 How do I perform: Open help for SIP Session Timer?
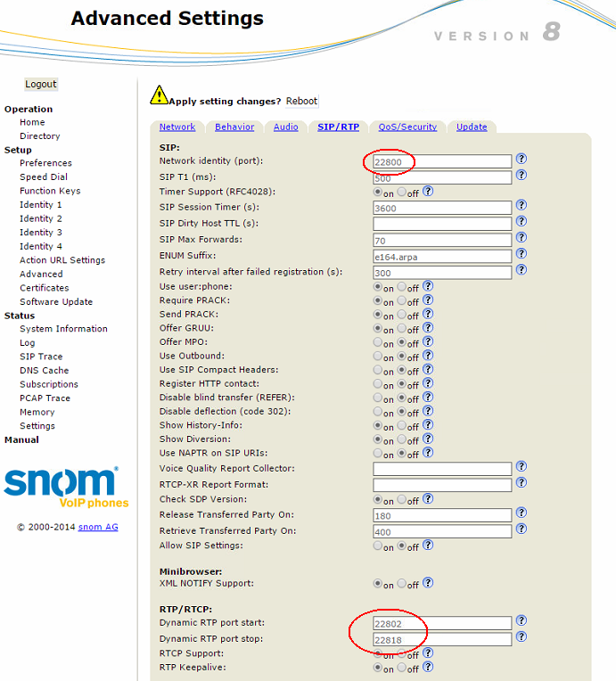point(522,206)
